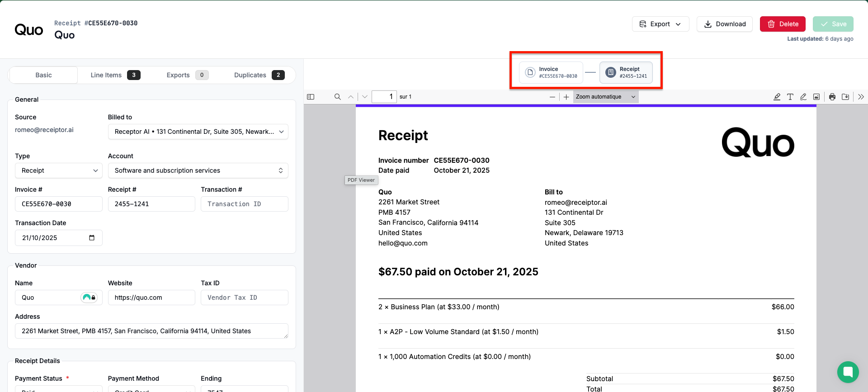
Task: Click the invoice number CE55E670-0030 in PDF
Action: click(x=462, y=161)
